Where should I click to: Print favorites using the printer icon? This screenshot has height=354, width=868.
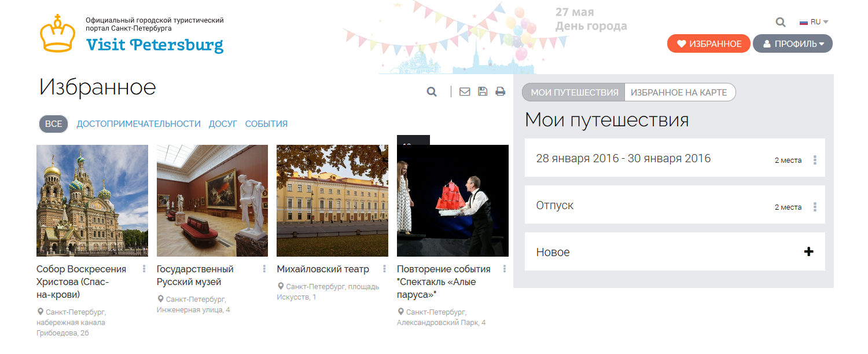(501, 92)
